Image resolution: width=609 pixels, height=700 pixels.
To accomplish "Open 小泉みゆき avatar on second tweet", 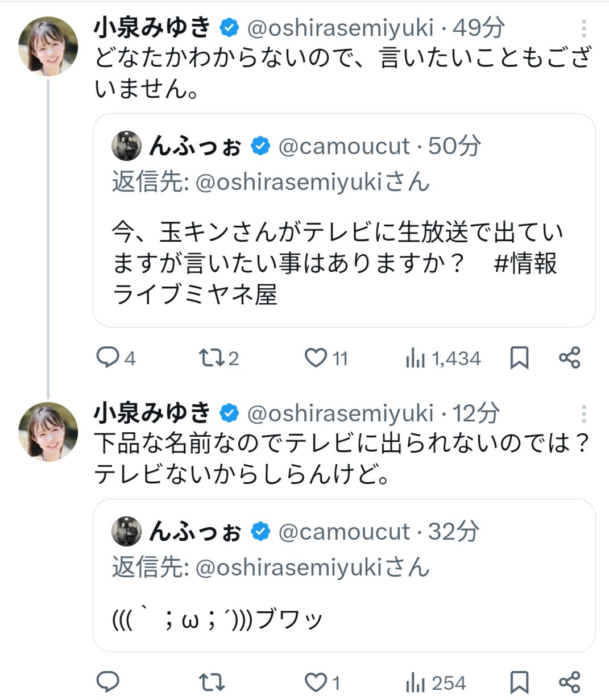I will tap(48, 432).
